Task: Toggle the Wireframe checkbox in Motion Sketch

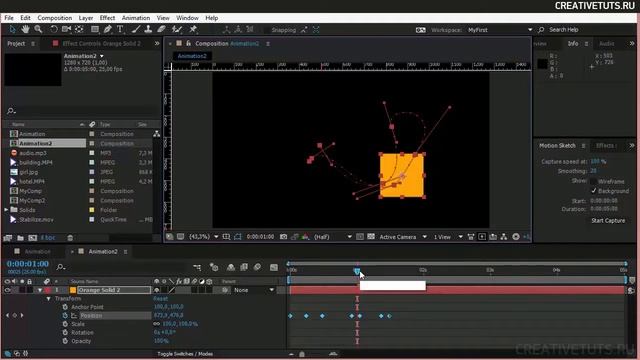Action: (x=593, y=181)
